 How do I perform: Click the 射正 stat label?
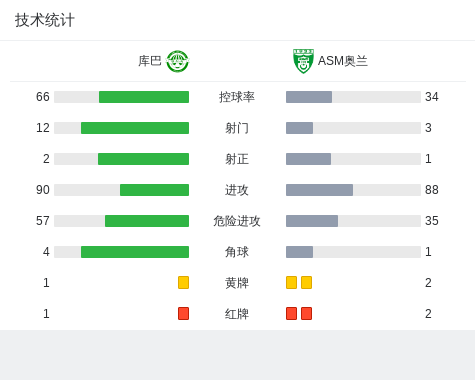click(x=237, y=159)
